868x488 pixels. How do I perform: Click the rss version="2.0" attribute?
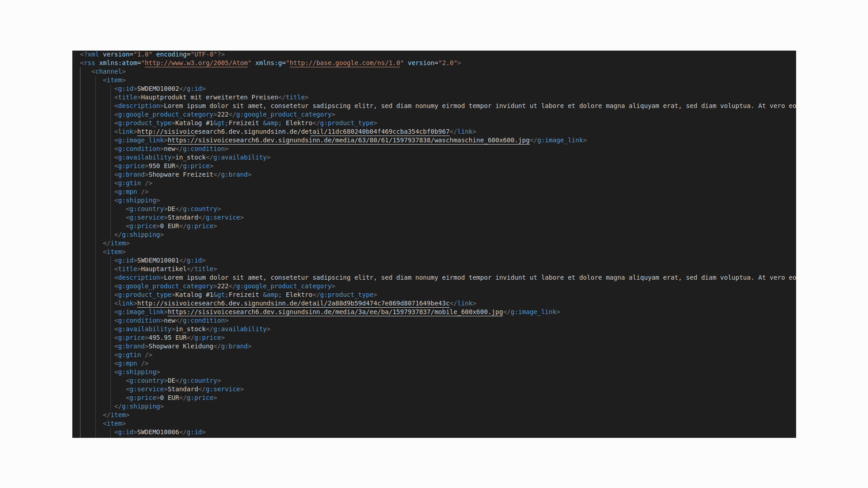click(432, 63)
